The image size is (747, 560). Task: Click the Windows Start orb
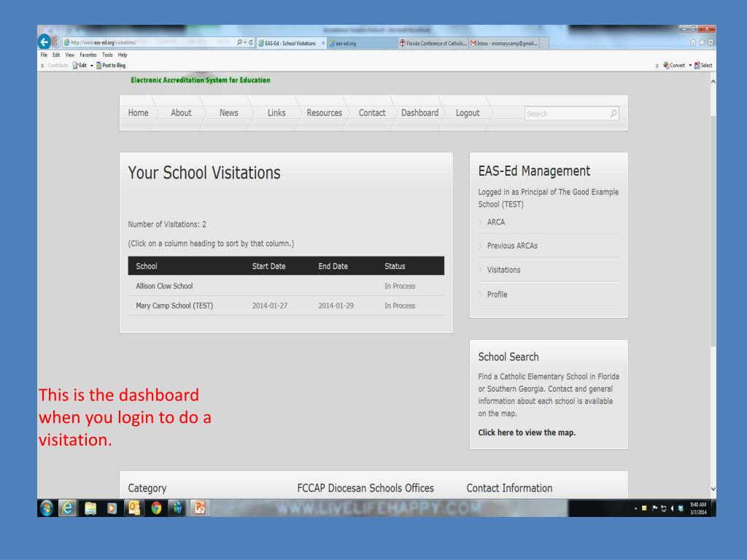(47, 508)
